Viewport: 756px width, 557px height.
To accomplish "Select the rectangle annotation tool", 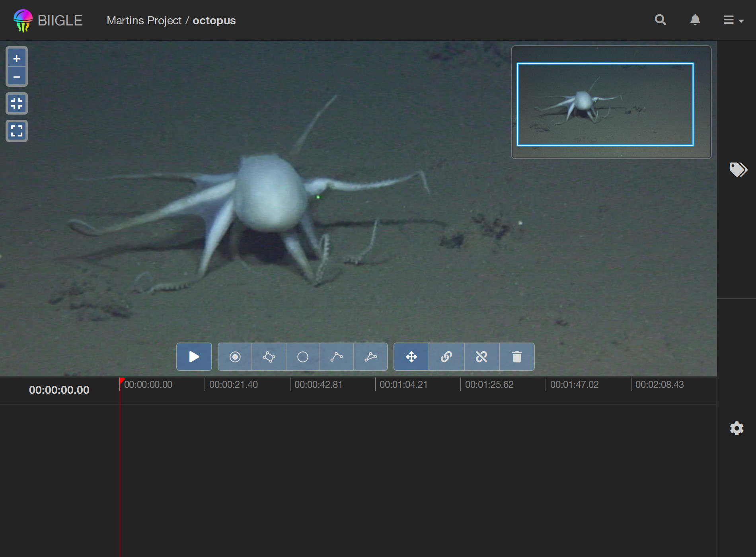I will click(x=269, y=356).
